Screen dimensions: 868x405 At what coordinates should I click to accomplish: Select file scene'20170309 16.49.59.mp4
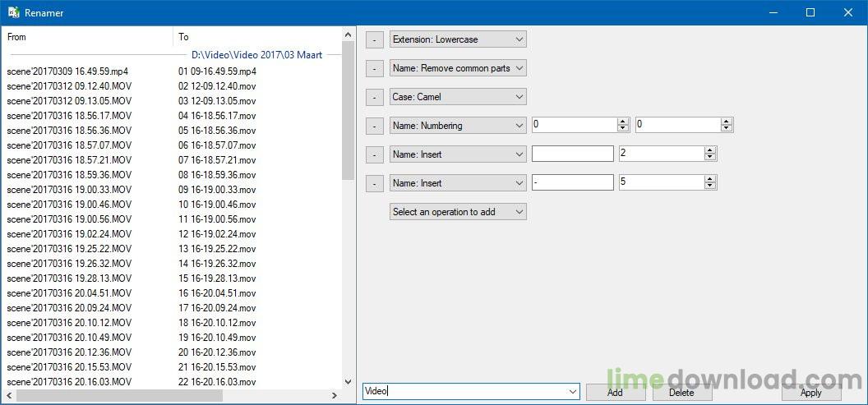pyautogui.click(x=67, y=71)
